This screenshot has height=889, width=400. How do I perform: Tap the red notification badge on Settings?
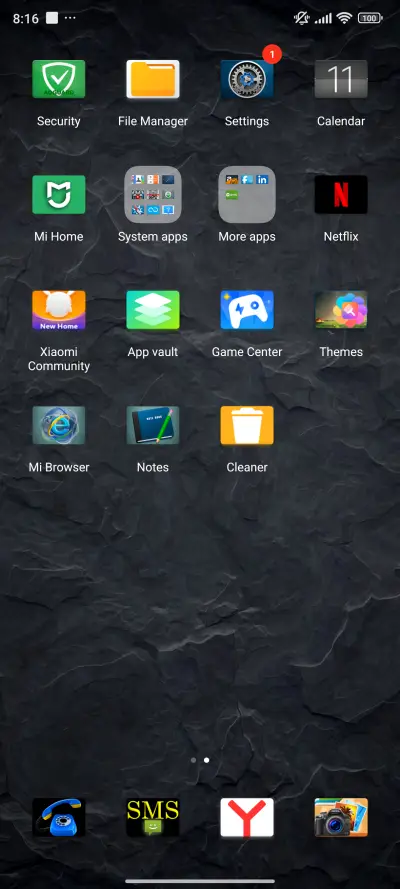[272, 55]
